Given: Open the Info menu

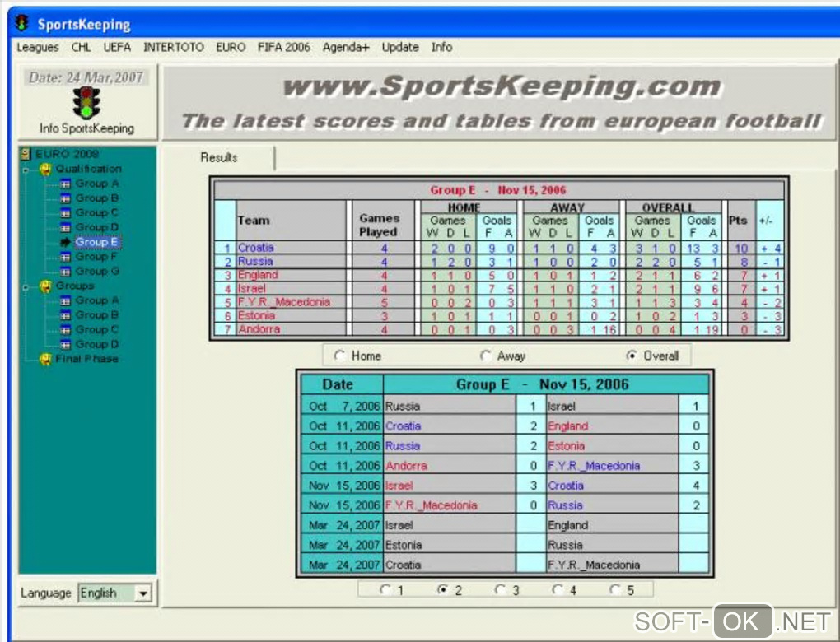Looking at the screenshot, I should pos(442,47).
